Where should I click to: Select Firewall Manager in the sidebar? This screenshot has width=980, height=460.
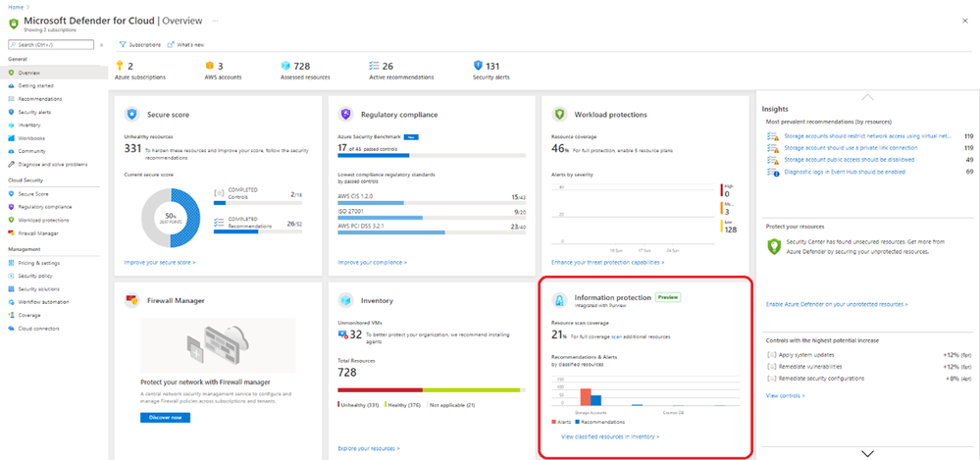[38, 233]
